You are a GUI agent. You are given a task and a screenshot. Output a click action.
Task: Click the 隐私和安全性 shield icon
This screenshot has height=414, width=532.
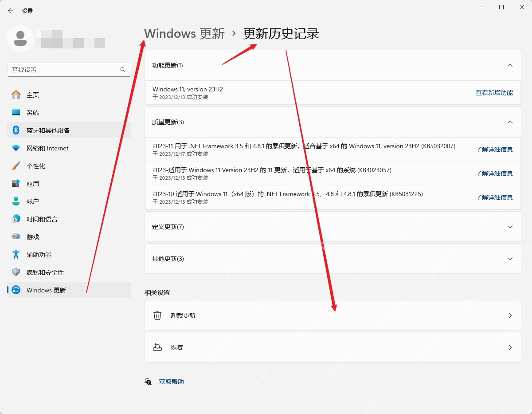click(16, 272)
